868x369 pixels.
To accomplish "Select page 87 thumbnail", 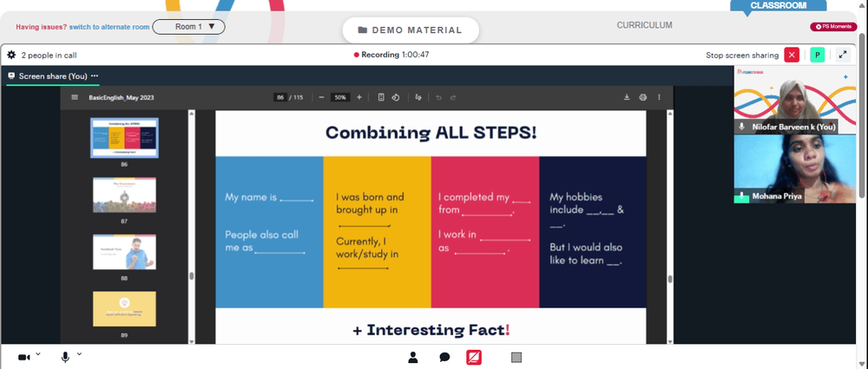I will point(124,195).
